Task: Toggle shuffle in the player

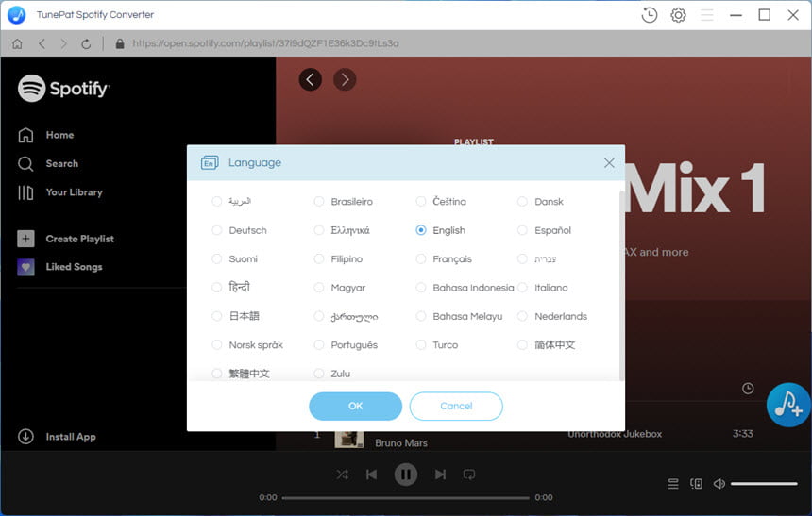Action: [x=343, y=474]
